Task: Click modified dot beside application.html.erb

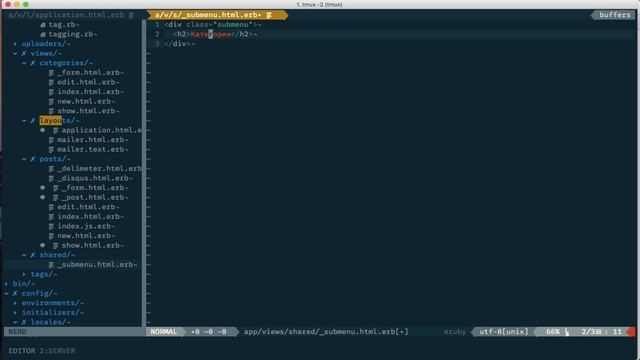Action: [42, 130]
